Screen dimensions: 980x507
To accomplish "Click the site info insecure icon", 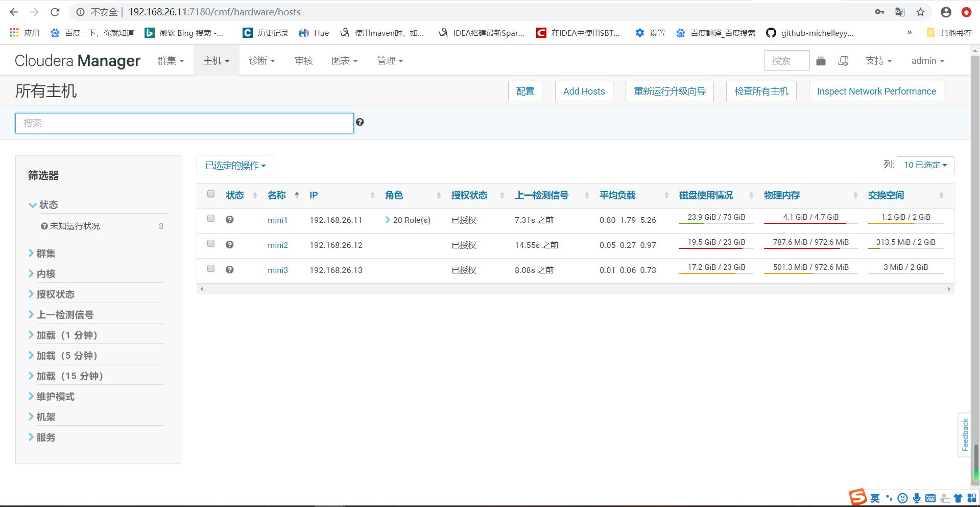I will (80, 12).
